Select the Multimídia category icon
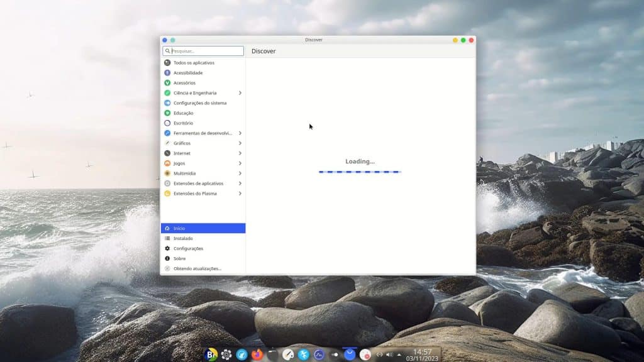The width and height of the screenshot is (644, 362). pos(168,173)
